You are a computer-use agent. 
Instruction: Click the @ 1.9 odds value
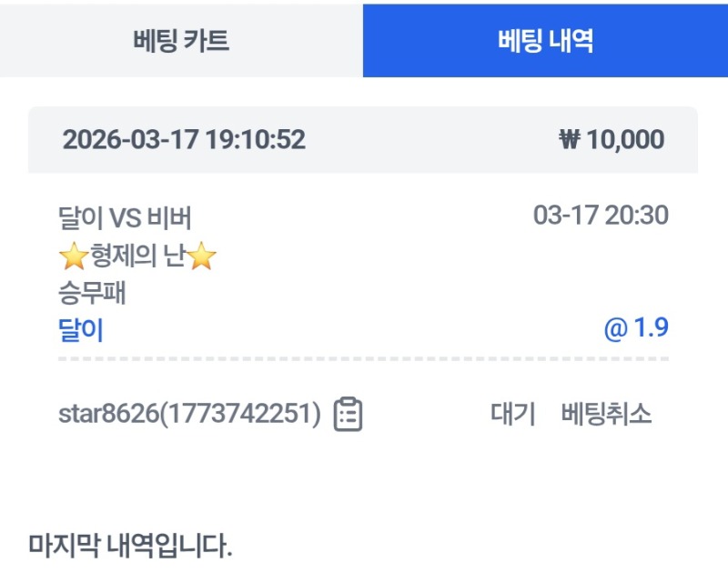[x=636, y=328]
